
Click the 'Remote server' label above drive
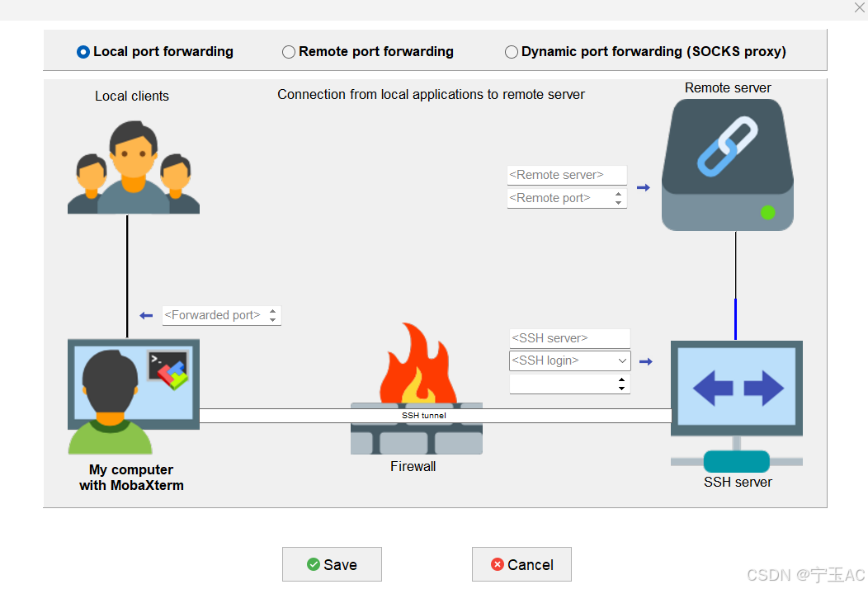pyautogui.click(x=728, y=87)
